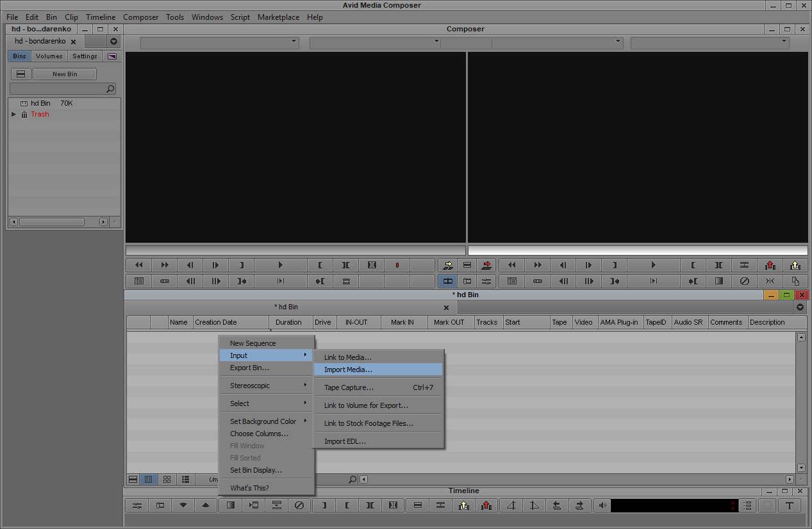
Task: Click the yellow Extract button under record monitor
Action: tap(795, 265)
